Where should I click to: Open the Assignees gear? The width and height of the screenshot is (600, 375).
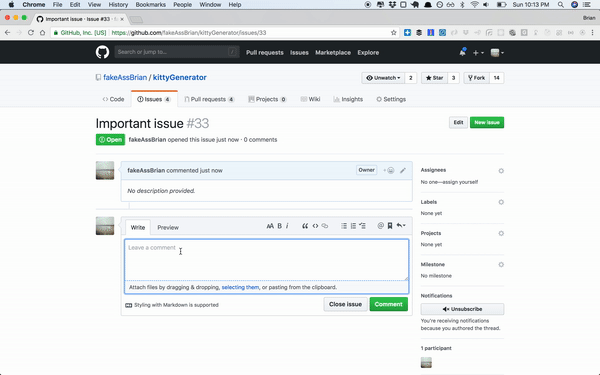[501, 171]
